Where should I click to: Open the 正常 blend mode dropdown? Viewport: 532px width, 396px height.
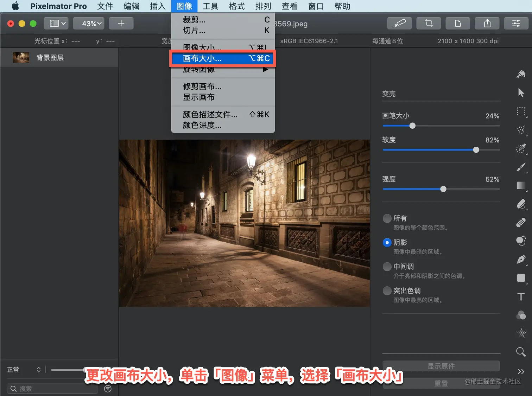(x=24, y=370)
